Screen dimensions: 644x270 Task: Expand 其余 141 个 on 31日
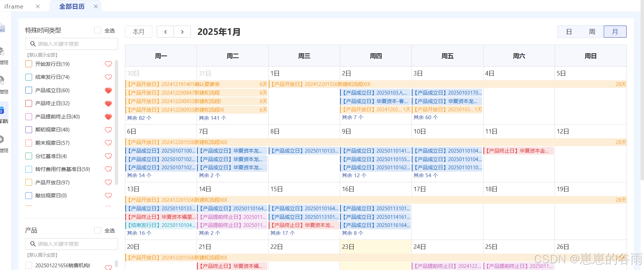tap(212, 118)
